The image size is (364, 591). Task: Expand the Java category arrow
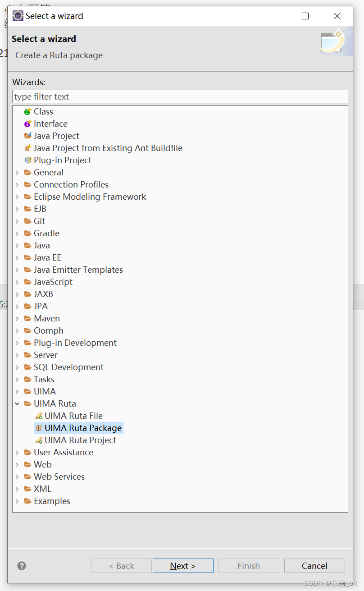17,245
